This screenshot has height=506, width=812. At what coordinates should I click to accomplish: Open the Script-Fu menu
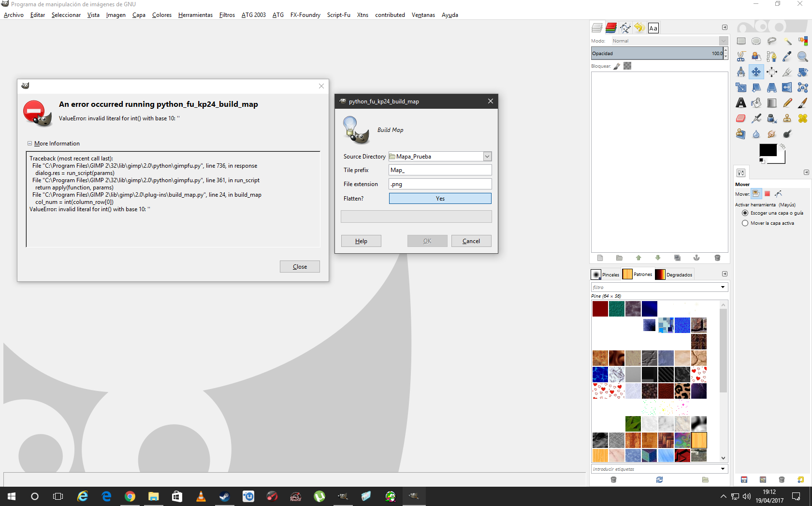click(338, 15)
